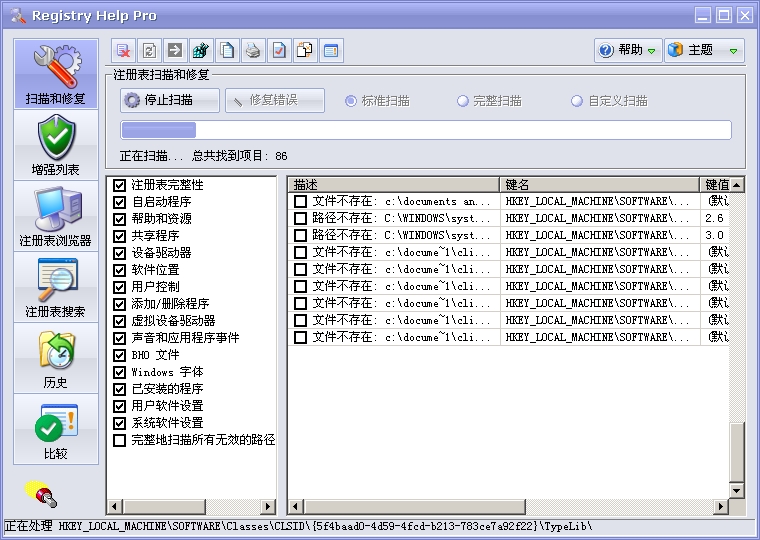Click left arrow of category list scrollbar

tap(114, 507)
